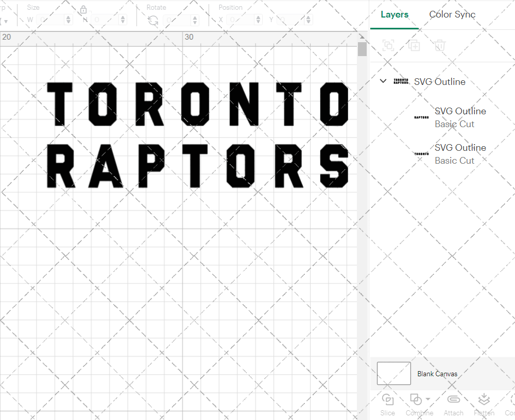The height and width of the screenshot is (420, 515).
Task: Click the Combine tool icon
Action: [x=416, y=399]
